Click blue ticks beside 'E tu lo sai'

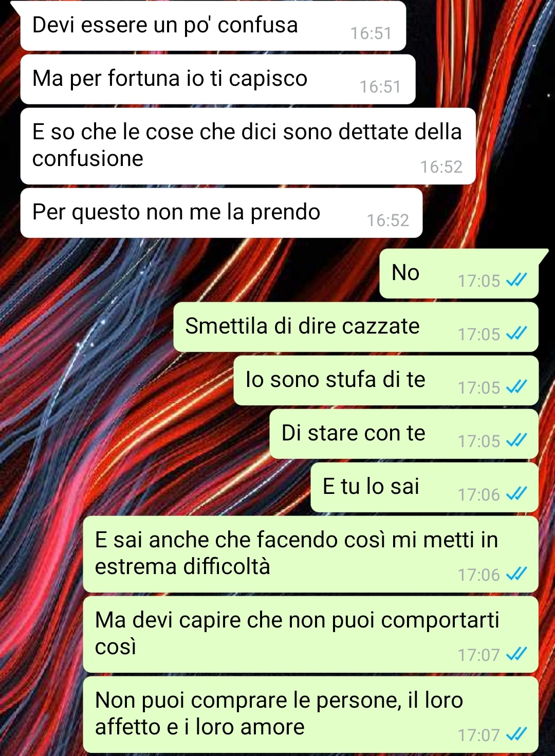pyautogui.click(x=516, y=494)
